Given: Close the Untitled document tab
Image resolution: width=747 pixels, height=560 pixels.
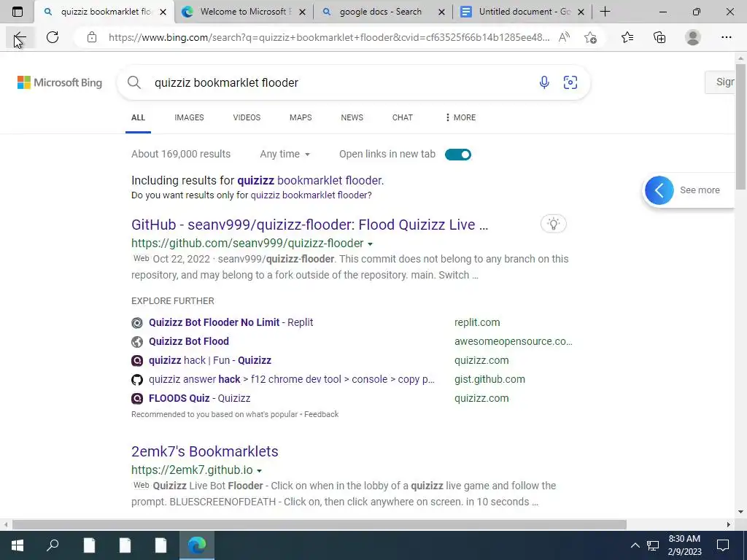Looking at the screenshot, I should [581, 12].
